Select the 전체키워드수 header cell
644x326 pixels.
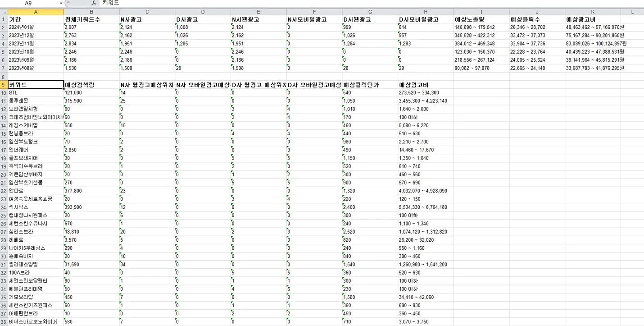[x=91, y=19]
